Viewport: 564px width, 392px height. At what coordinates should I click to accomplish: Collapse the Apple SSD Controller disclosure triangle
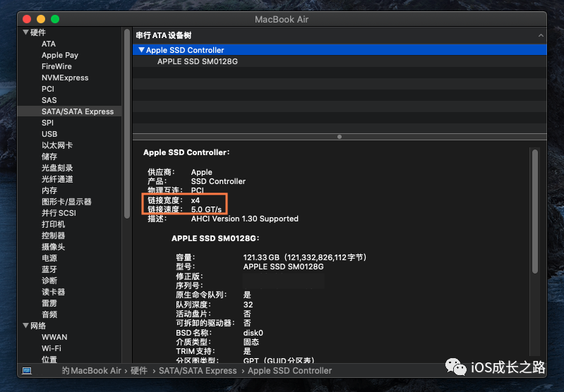[141, 50]
